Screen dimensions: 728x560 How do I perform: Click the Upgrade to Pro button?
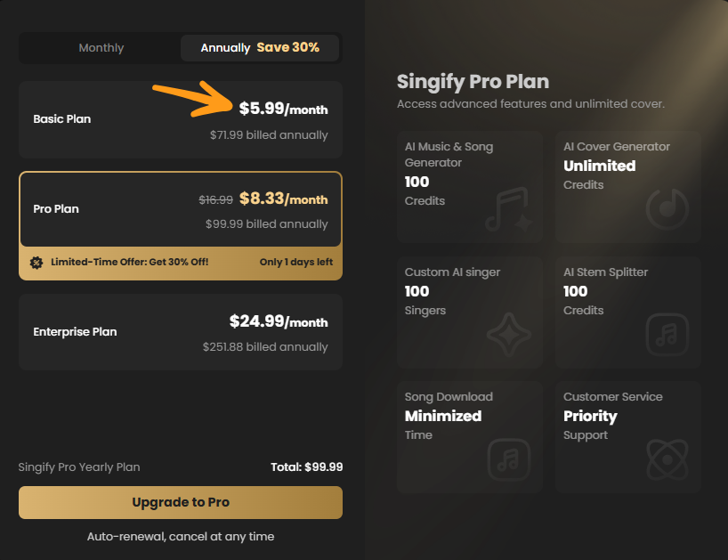[x=181, y=502]
